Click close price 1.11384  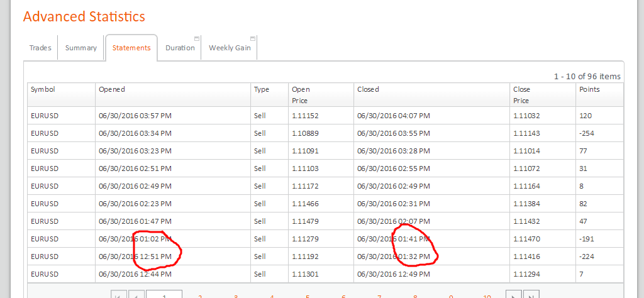tap(526, 204)
